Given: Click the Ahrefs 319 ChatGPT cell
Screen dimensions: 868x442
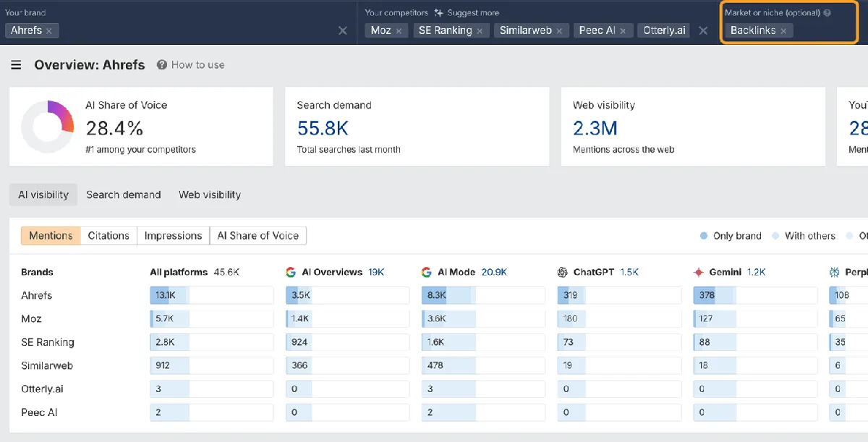Looking at the screenshot, I should [619, 295].
